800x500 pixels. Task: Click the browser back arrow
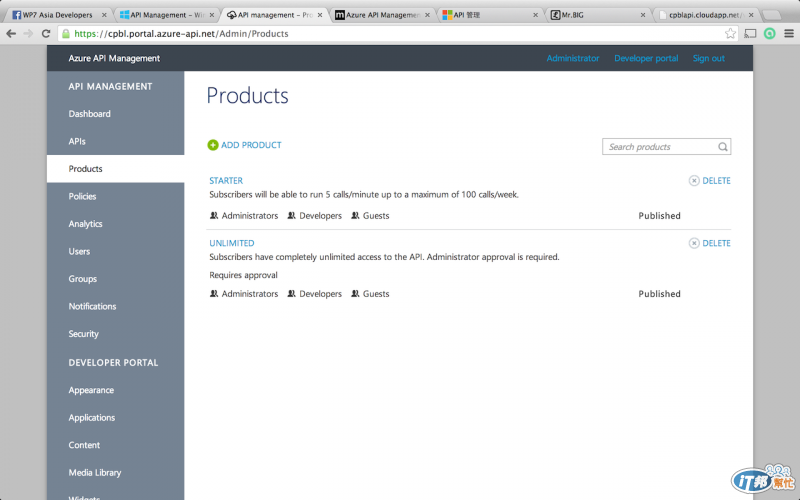click(11, 34)
